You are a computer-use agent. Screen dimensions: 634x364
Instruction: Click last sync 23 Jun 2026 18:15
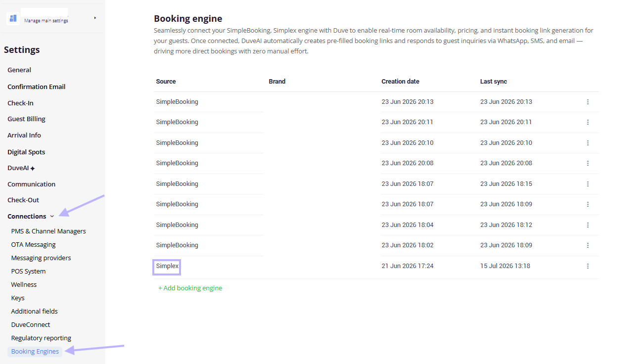click(x=506, y=184)
